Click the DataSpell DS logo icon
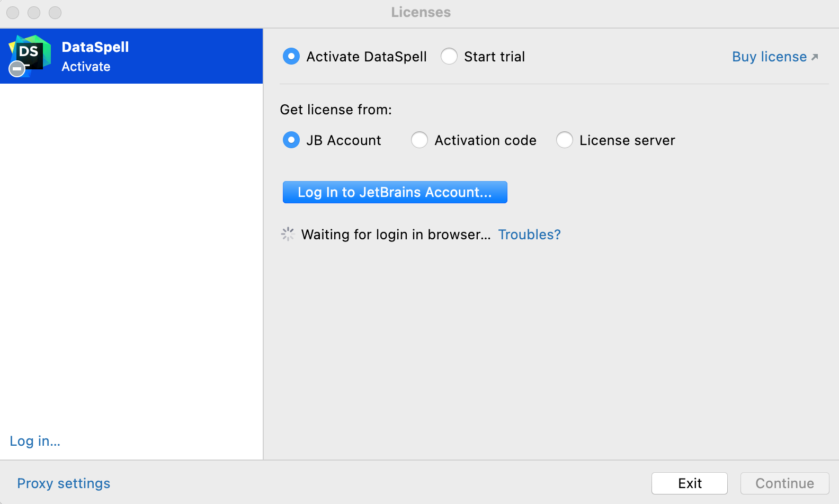Viewport: 839px width, 504px height. pyautogui.click(x=31, y=53)
